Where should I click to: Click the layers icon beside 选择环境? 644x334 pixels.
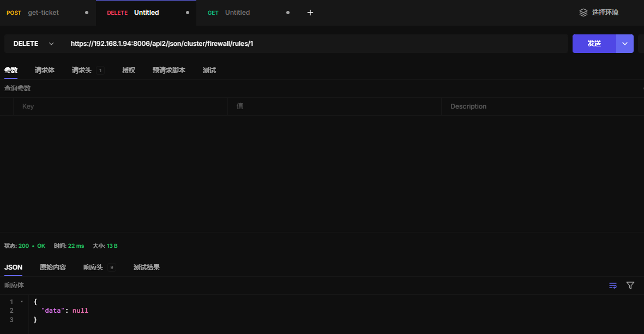[583, 13]
